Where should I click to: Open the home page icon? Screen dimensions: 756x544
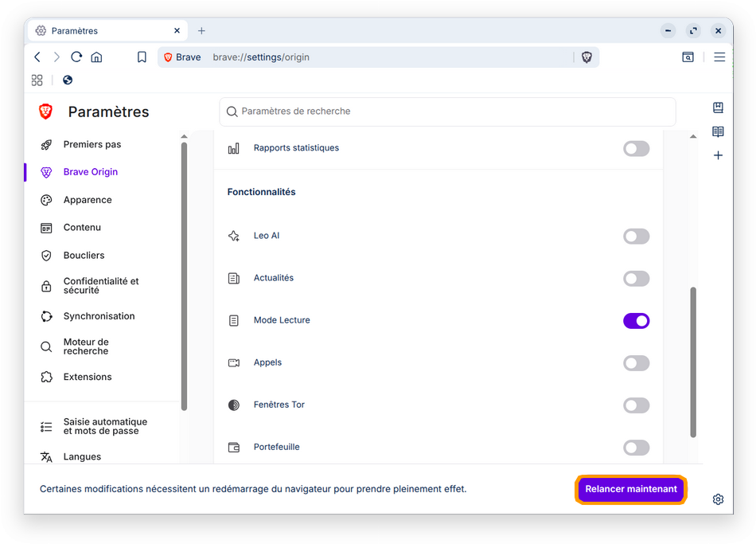pyautogui.click(x=96, y=57)
